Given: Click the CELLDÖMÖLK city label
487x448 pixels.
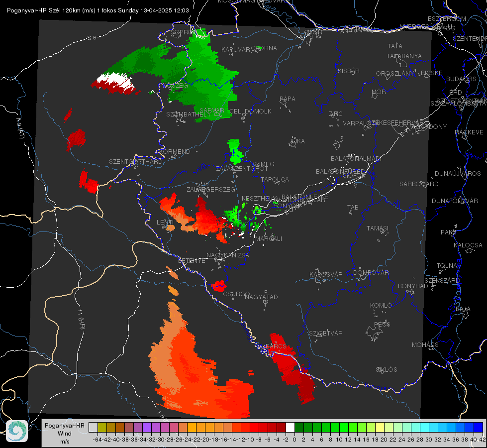Looking at the screenshot, I should pyautogui.click(x=250, y=112).
